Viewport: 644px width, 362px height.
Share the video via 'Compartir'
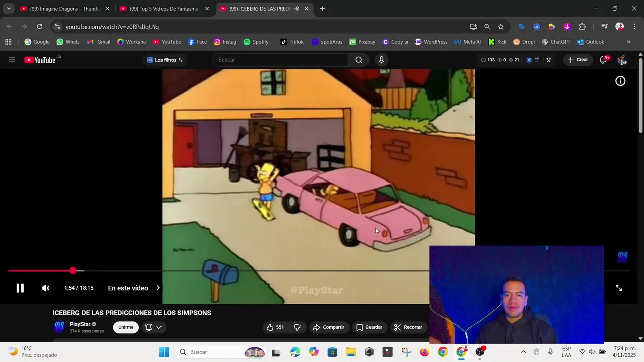click(x=329, y=327)
